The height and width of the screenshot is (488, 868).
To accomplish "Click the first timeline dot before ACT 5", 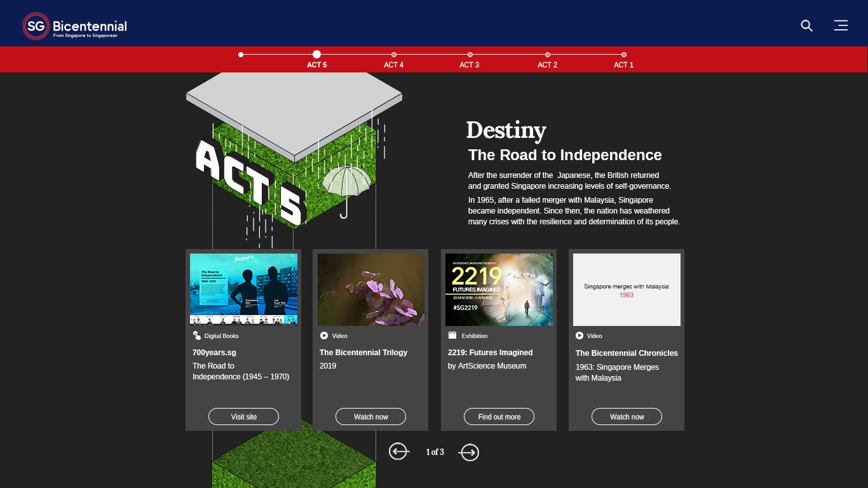I will (x=241, y=55).
